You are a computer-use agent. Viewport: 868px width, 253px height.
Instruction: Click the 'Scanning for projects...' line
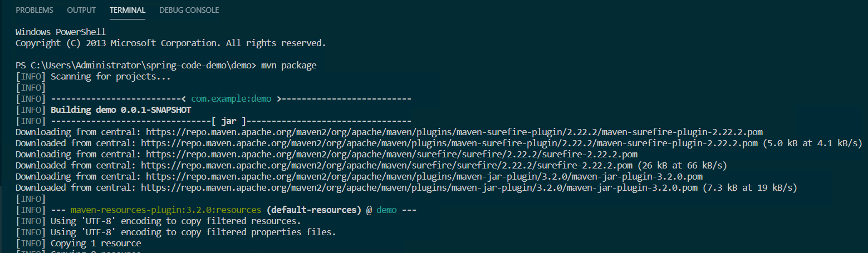click(x=111, y=77)
